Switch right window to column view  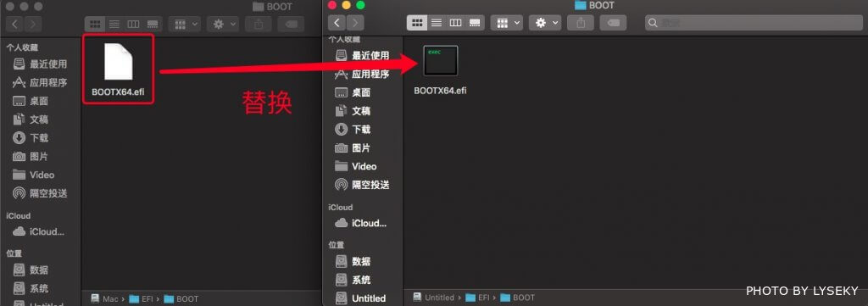point(455,23)
